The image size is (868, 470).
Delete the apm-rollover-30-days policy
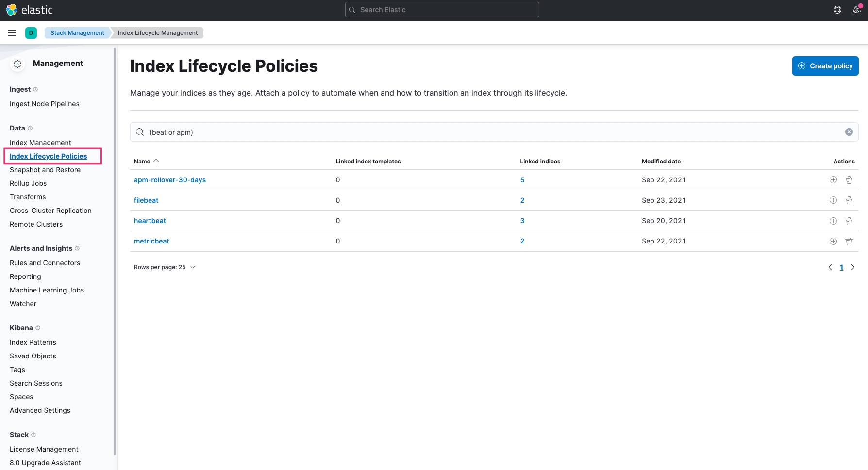click(x=849, y=180)
